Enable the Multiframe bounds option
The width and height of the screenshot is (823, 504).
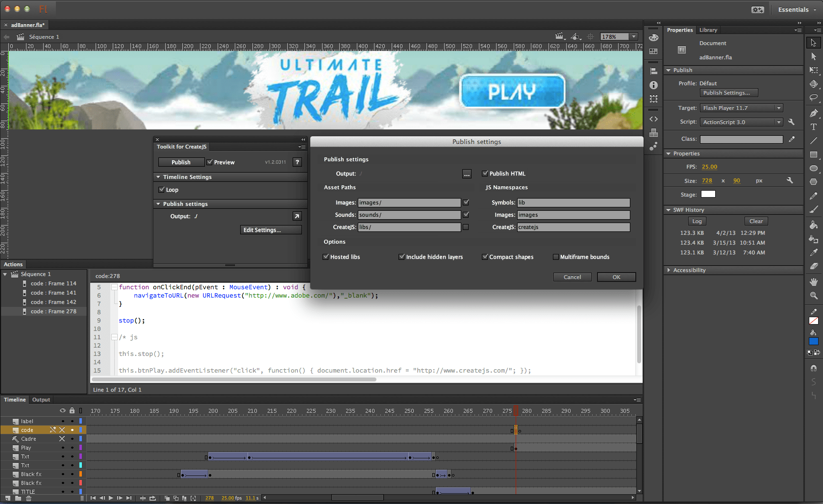556,256
